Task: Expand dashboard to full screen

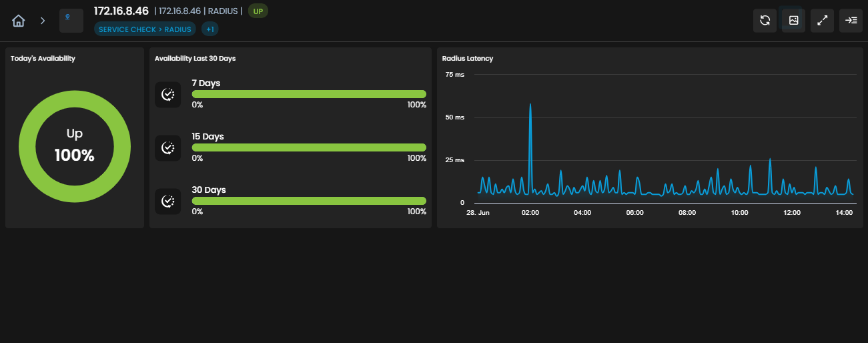Action: [822, 21]
